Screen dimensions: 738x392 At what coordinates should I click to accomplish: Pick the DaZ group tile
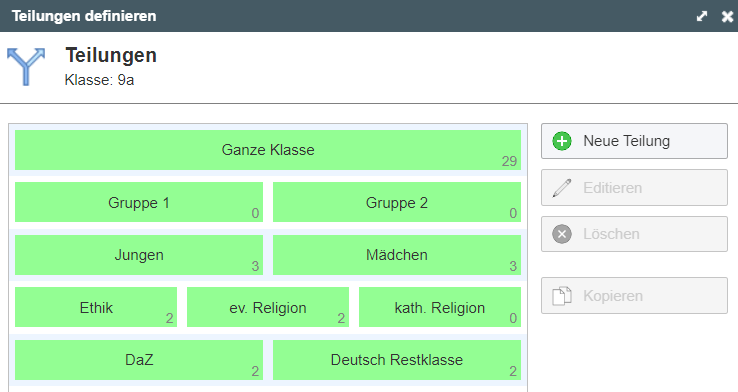click(x=139, y=360)
